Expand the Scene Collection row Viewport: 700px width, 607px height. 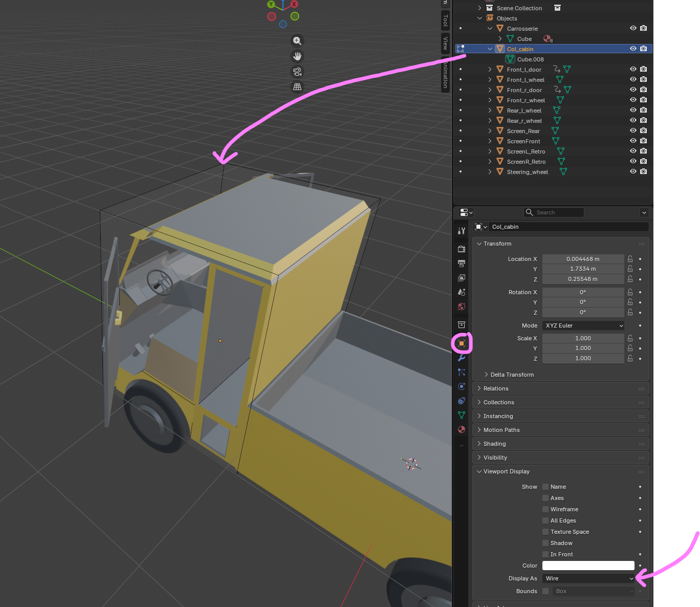coord(479,8)
